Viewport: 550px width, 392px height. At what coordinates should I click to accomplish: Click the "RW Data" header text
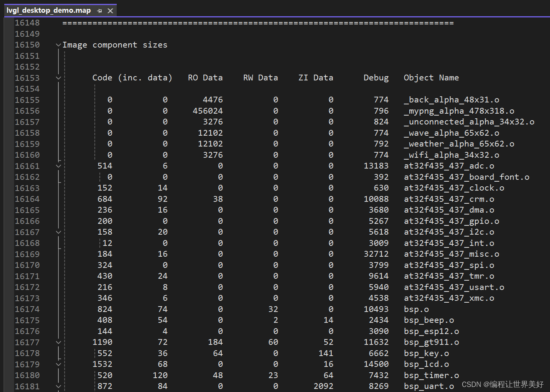pyautogui.click(x=260, y=77)
